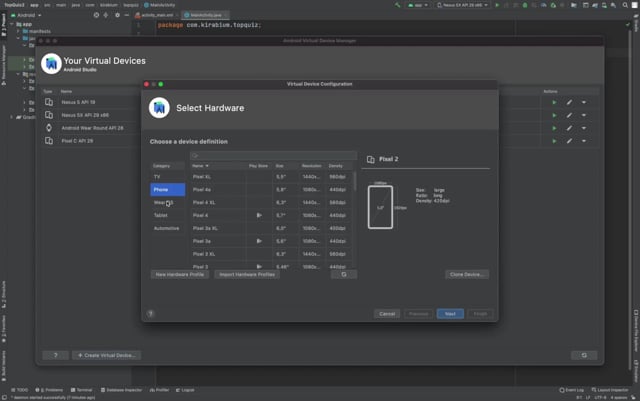This screenshot has width=640, height=401.
Task: Select Android Wear Round API 28 device row
Action: (x=92, y=128)
